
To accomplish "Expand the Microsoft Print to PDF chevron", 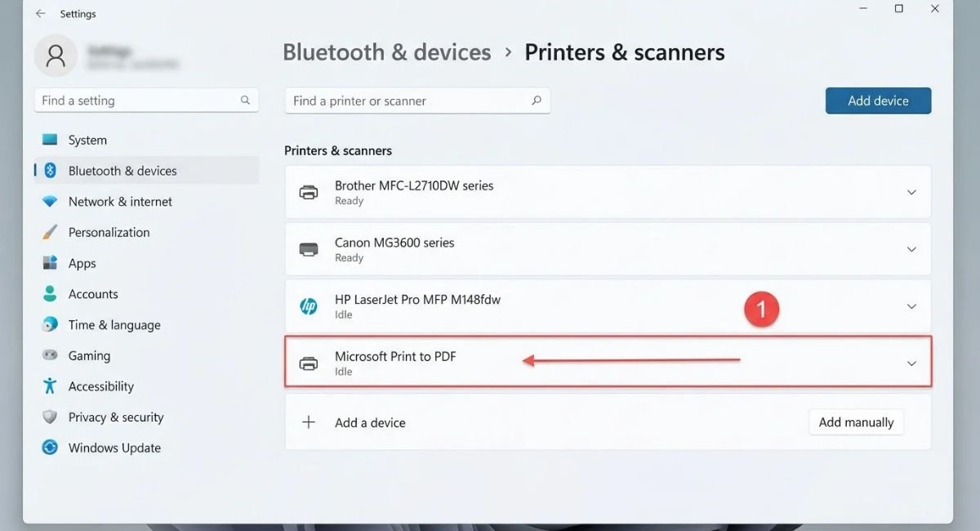I will [x=912, y=364].
